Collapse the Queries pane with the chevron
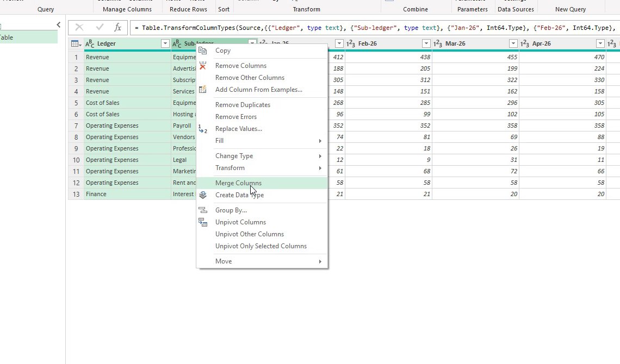620x364 pixels. click(x=59, y=25)
